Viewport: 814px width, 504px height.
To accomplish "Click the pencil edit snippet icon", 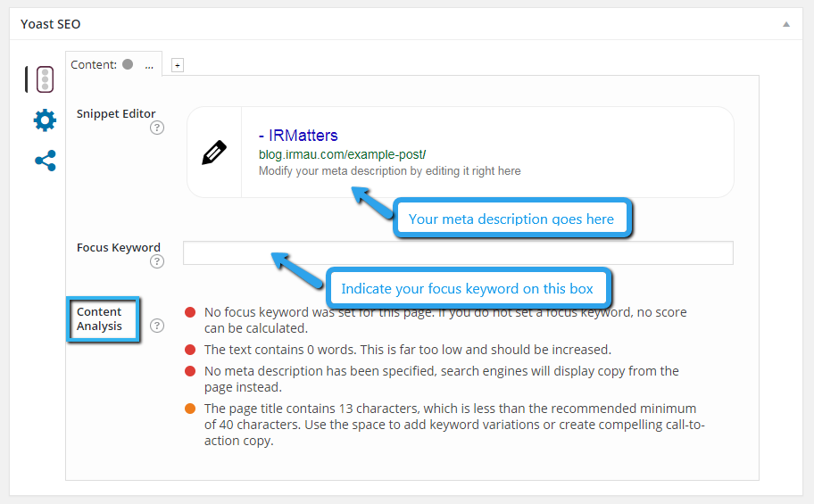I will pyautogui.click(x=214, y=153).
